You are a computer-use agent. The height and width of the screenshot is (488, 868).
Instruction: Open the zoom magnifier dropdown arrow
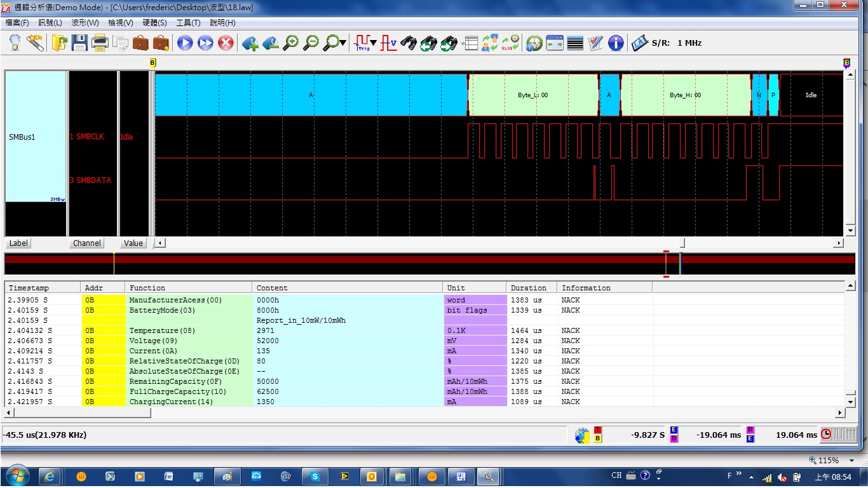pyautogui.click(x=343, y=43)
